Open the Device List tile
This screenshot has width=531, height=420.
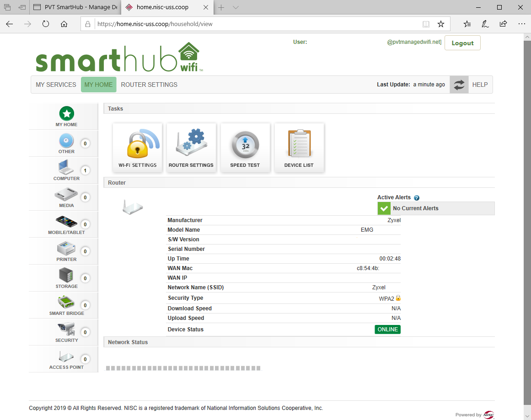[299, 148]
